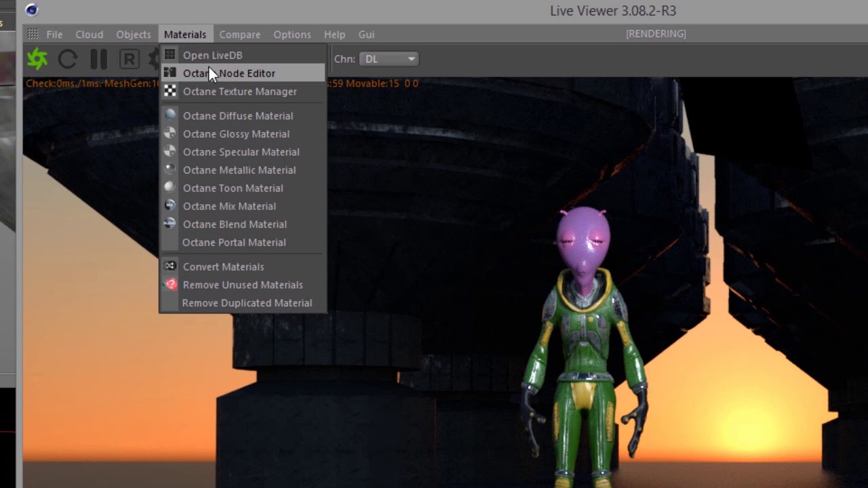Choose Octane Texture Manager
The width and height of the screenshot is (868, 488).
coord(243,91)
